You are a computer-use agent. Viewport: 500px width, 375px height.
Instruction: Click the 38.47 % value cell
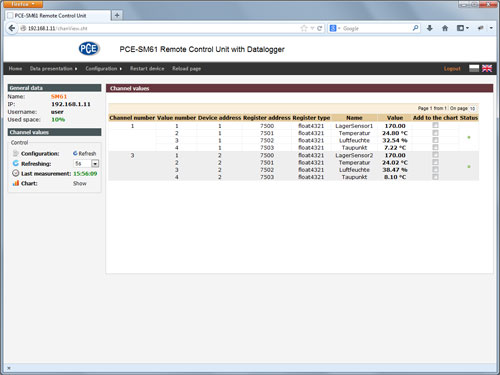(395, 170)
